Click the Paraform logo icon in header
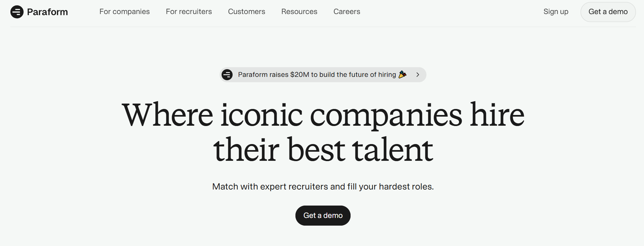 pyautogui.click(x=17, y=12)
